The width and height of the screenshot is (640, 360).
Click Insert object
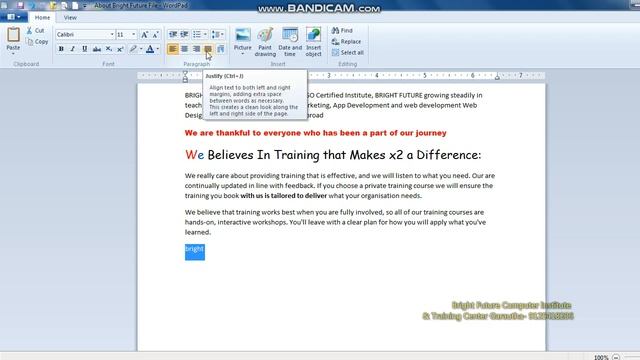pyautogui.click(x=313, y=42)
